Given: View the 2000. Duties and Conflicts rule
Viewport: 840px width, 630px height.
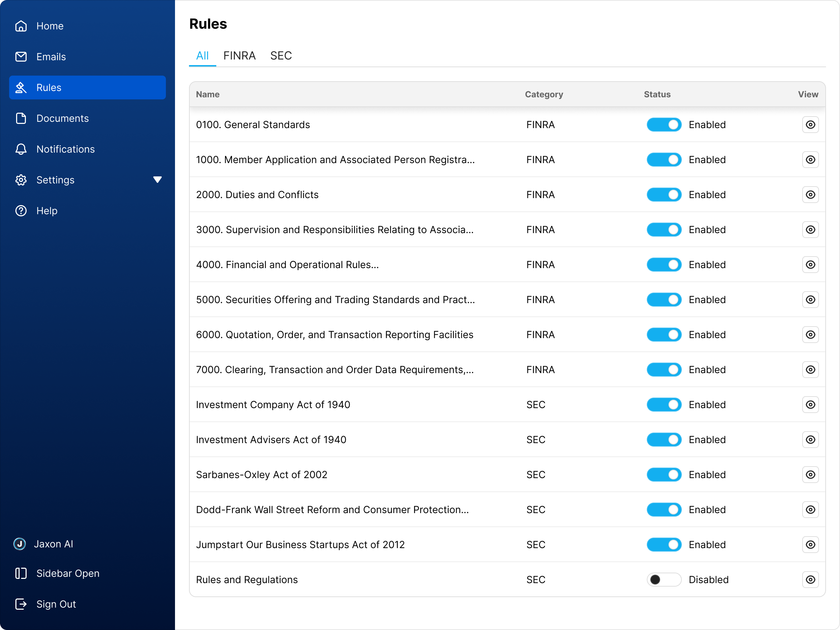Looking at the screenshot, I should (810, 195).
